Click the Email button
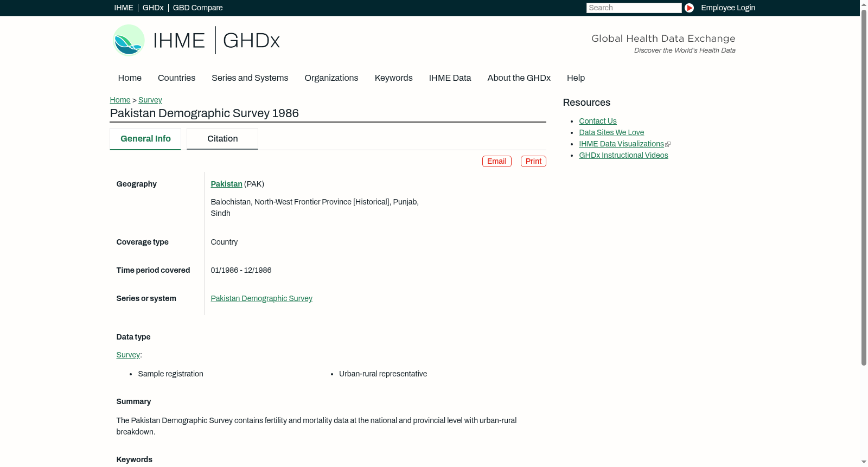 click(x=497, y=161)
